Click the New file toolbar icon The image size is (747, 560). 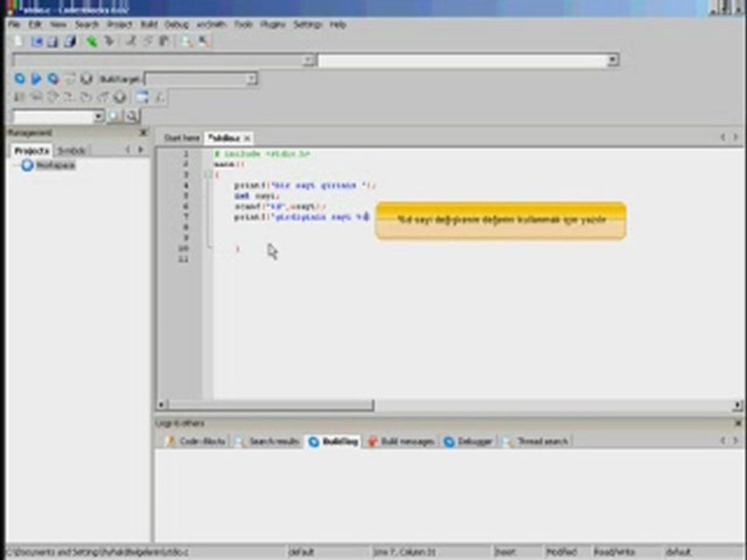(19, 41)
